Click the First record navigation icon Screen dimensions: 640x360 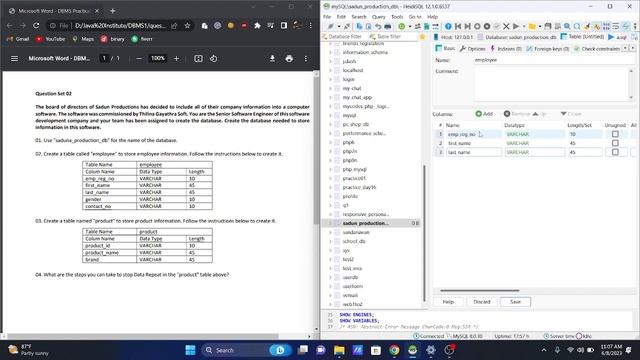pos(458,26)
